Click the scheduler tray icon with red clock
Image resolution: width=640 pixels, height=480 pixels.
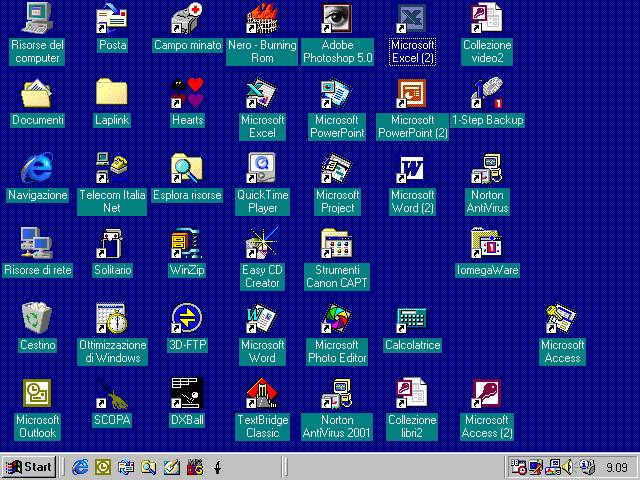(519, 467)
